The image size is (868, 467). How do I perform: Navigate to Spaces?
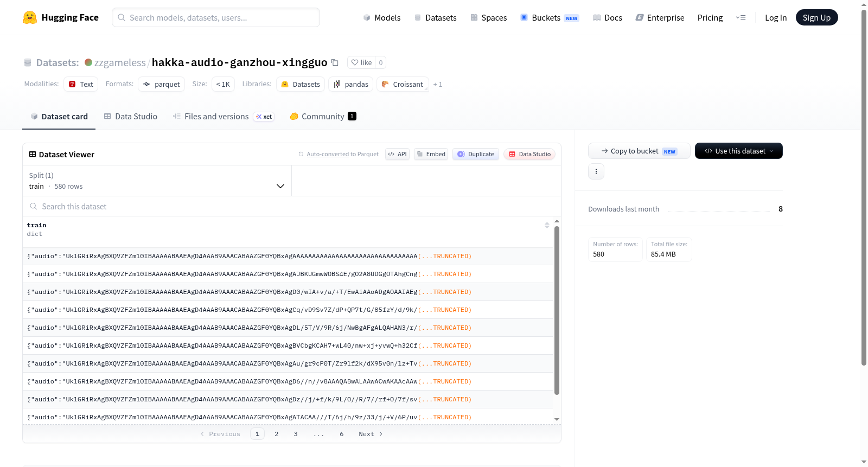pyautogui.click(x=489, y=17)
